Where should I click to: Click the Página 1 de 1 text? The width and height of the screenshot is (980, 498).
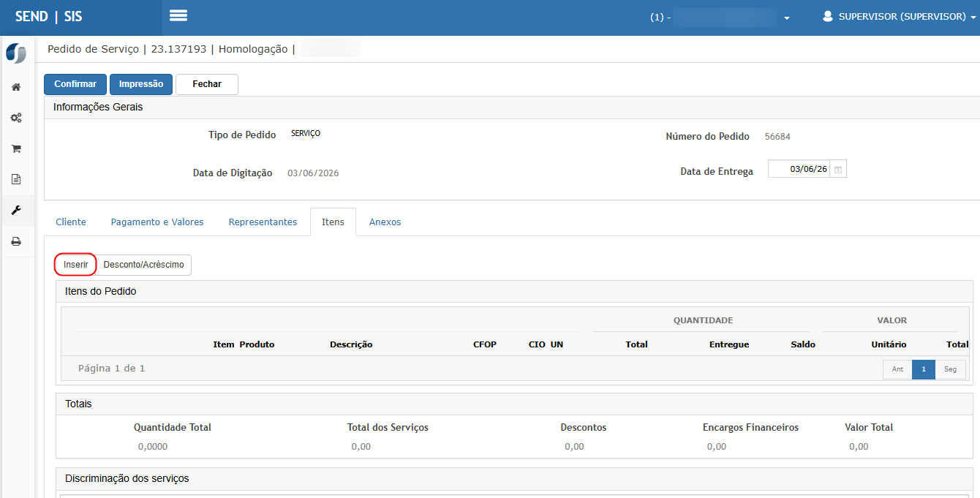point(112,369)
